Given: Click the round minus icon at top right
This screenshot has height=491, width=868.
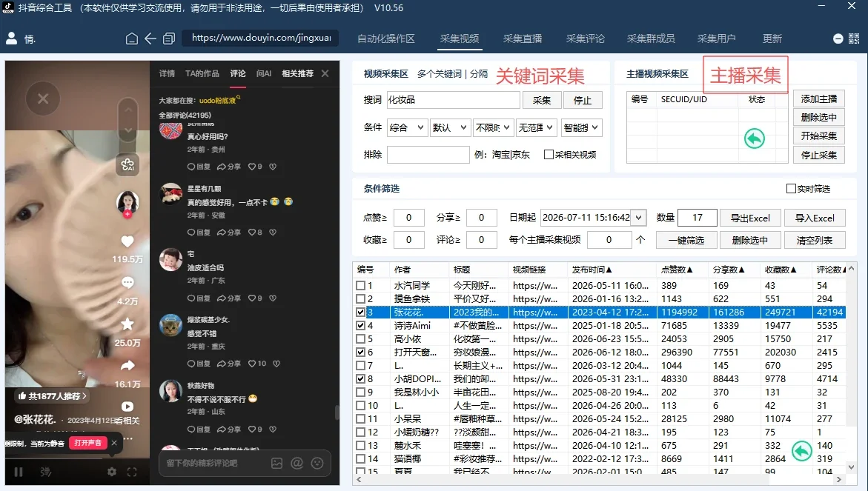Looking at the screenshot, I should click(838, 39).
